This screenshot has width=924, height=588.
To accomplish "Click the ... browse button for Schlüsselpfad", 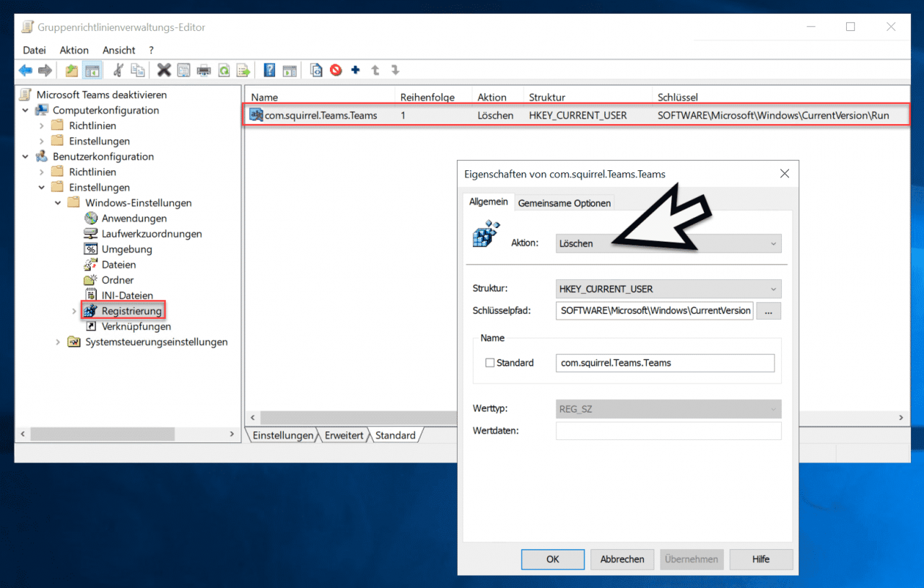I will [769, 310].
